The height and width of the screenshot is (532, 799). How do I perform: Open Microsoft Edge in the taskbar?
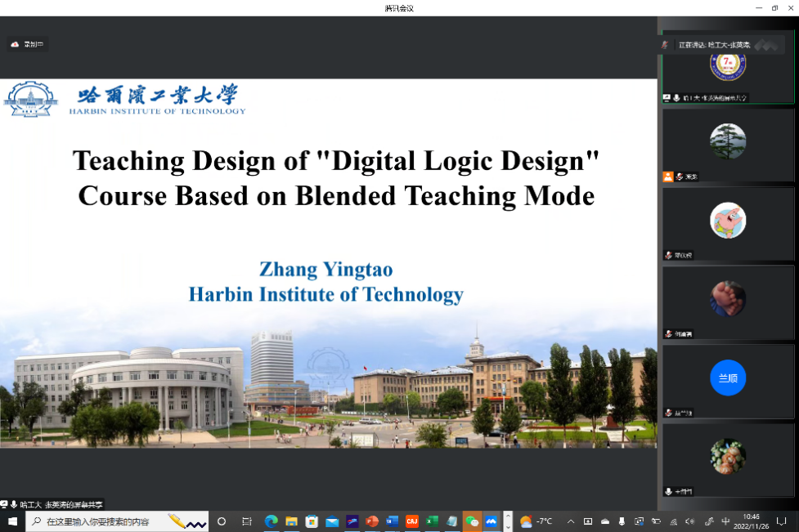pyautogui.click(x=272, y=521)
